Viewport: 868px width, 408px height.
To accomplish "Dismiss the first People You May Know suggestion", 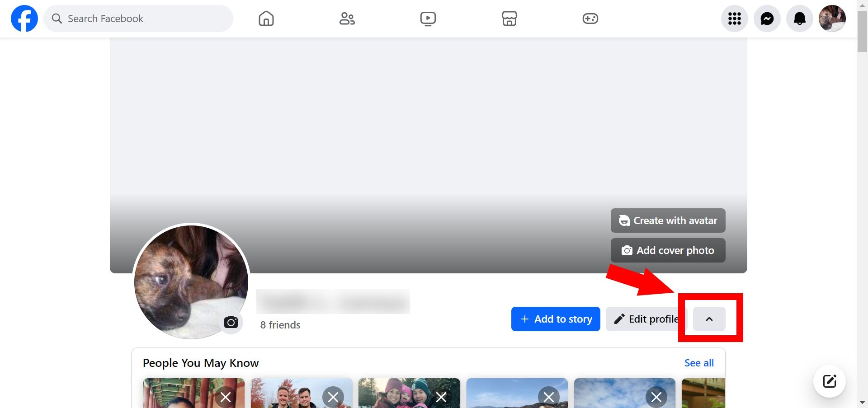I will click(226, 397).
